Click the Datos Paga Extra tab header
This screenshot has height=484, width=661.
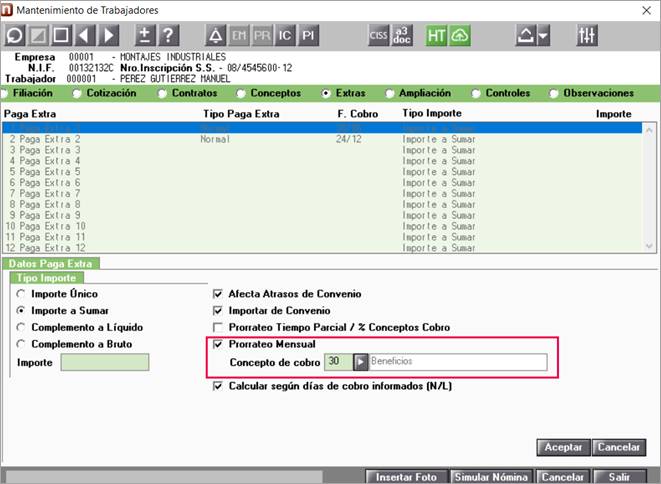pyautogui.click(x=51, y=264)
